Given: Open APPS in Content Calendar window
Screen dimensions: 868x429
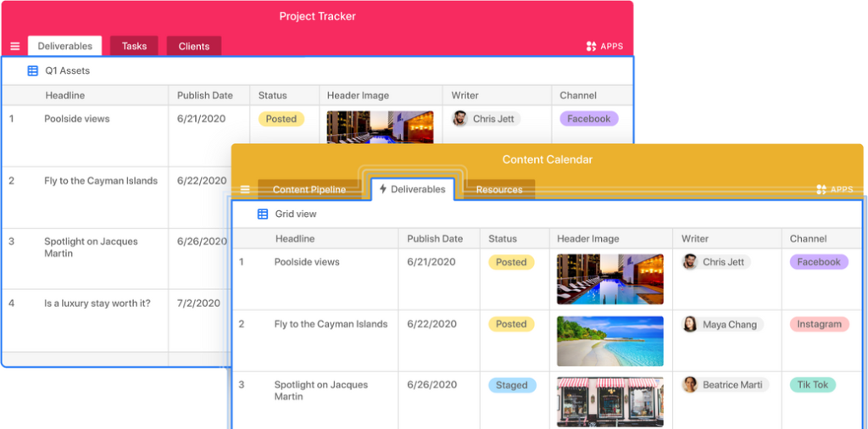Looking at the screenshot, I should click(835, 189).
